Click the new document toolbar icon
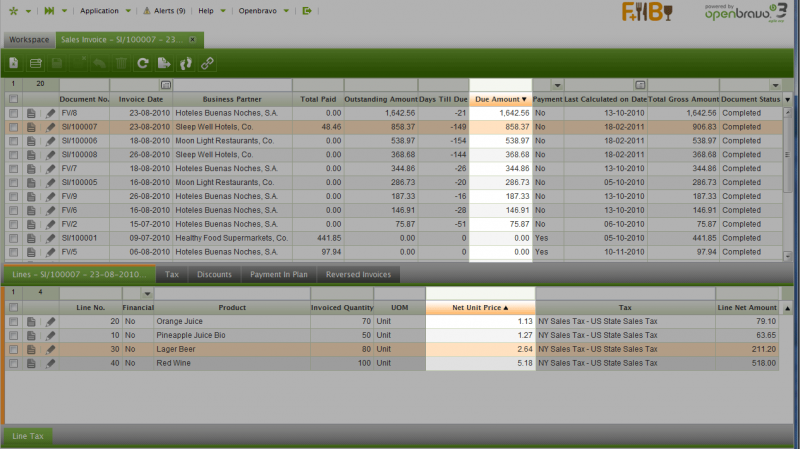The height and width of the screenshot is (449, 800). 14,63
